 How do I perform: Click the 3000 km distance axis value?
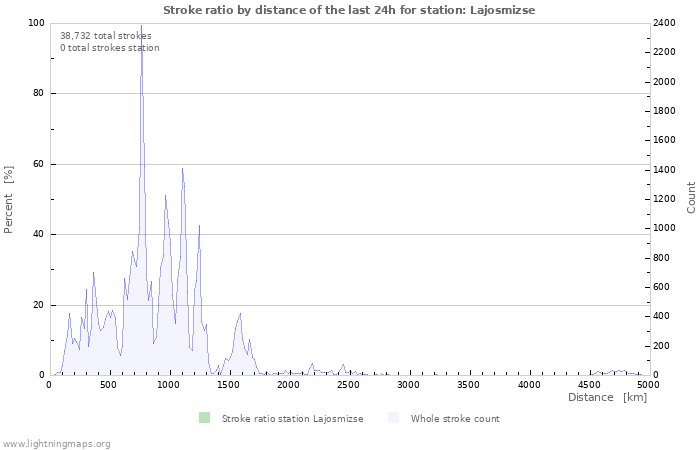[x=408, y=385]
